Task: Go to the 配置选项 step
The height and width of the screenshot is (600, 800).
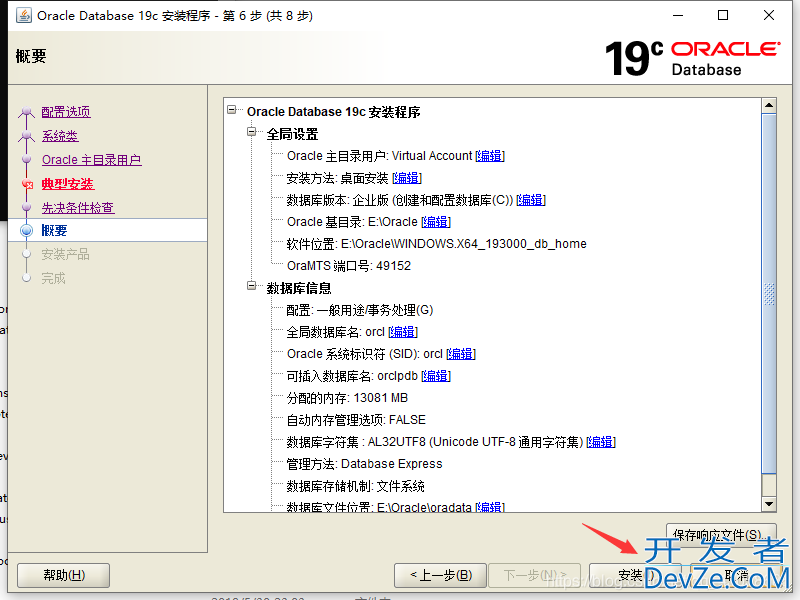Action: pos(66,112)
